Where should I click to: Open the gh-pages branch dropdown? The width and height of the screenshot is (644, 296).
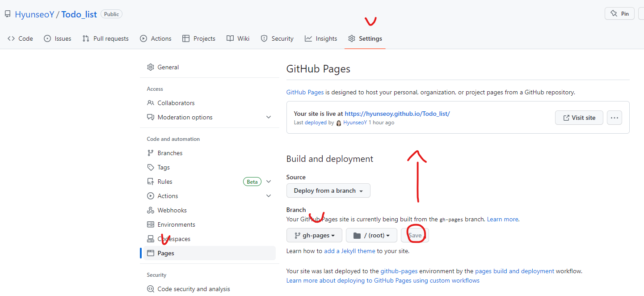[x=314, y=235]
